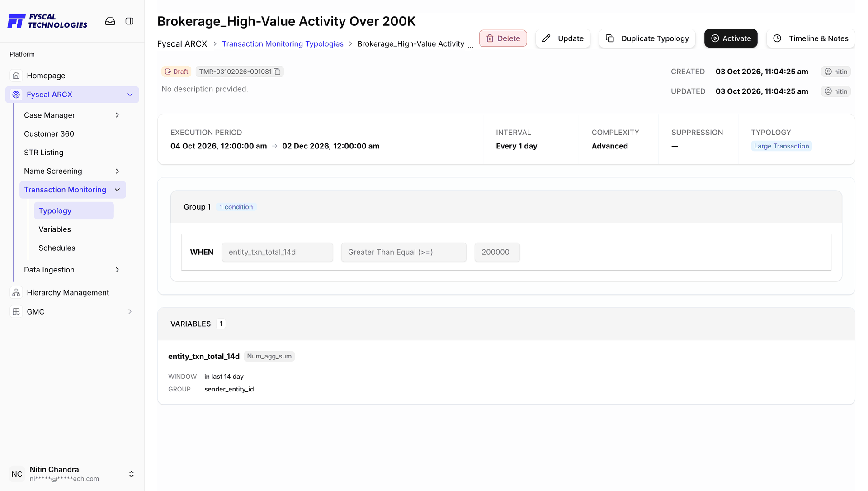Select Schedules under Transaction Monitoring
This screenshot has height=491, width=868.
[x=57, y=248]
